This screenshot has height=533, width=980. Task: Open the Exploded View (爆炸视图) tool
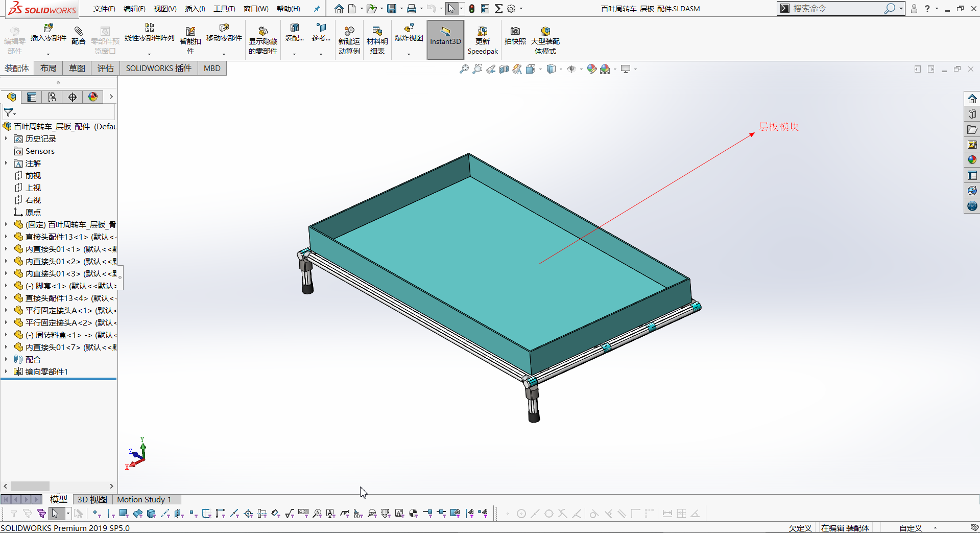409,33
